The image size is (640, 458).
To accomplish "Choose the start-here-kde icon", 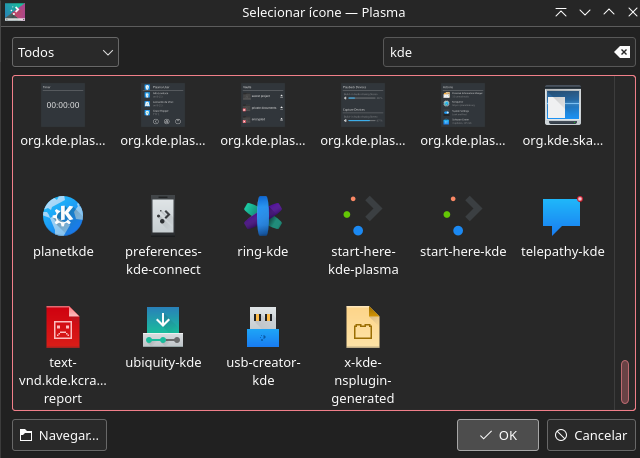I will (x=463, y=216).
